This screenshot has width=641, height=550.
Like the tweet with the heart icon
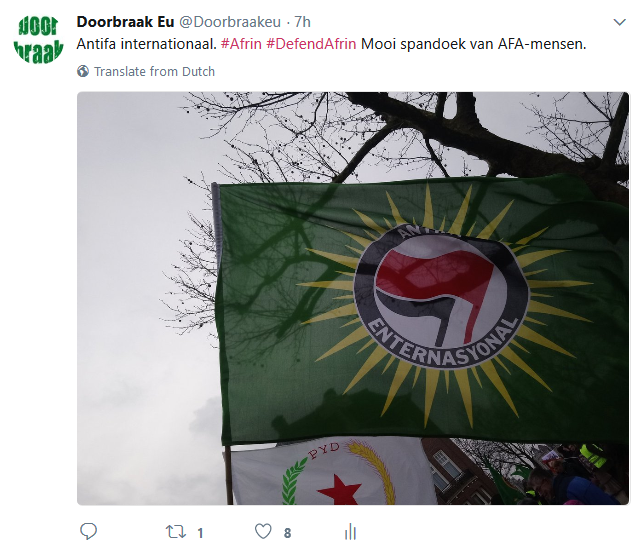263,532
